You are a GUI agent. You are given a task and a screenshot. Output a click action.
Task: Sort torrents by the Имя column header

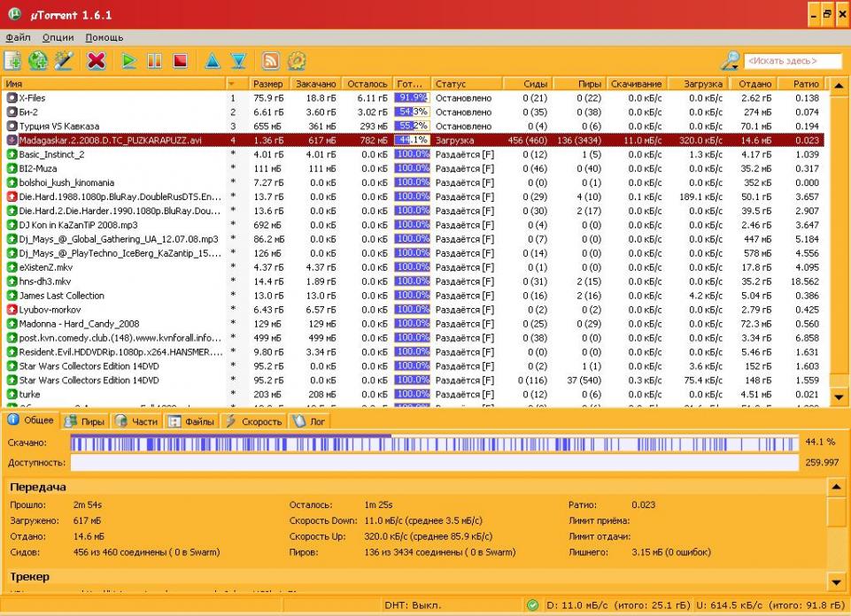tap(114, 84)
